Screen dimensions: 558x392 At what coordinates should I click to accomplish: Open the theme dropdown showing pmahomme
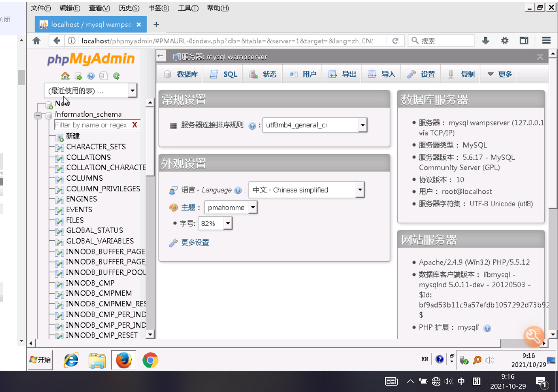(231, 208)
